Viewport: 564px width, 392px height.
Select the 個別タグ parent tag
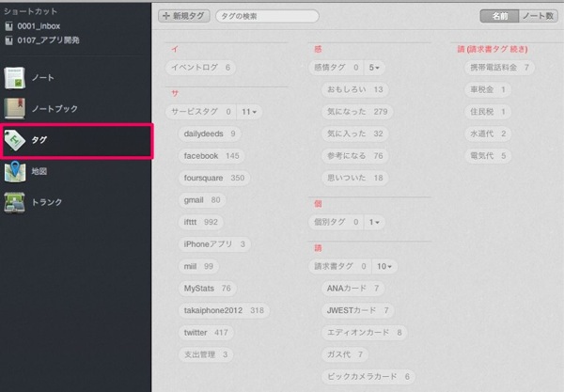[336, 222]
